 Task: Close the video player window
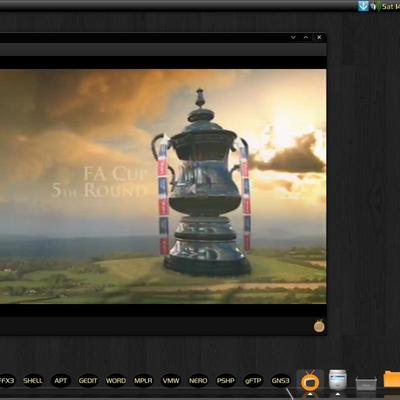(x=319, y=37)
